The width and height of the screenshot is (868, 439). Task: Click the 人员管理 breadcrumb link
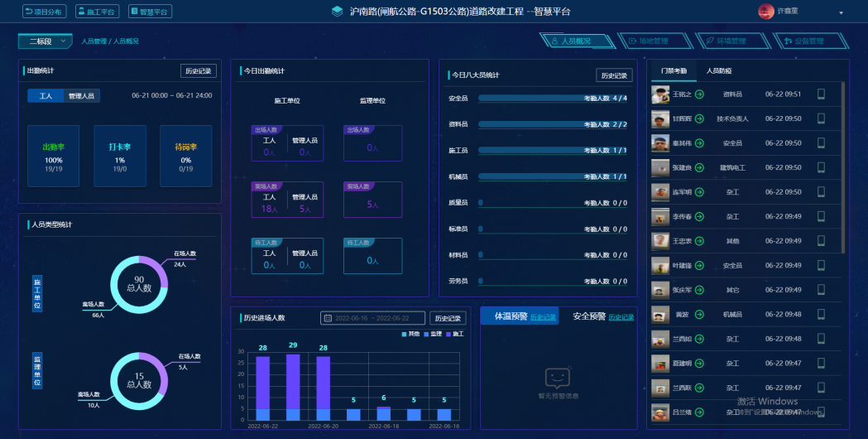tap(94, 41)
